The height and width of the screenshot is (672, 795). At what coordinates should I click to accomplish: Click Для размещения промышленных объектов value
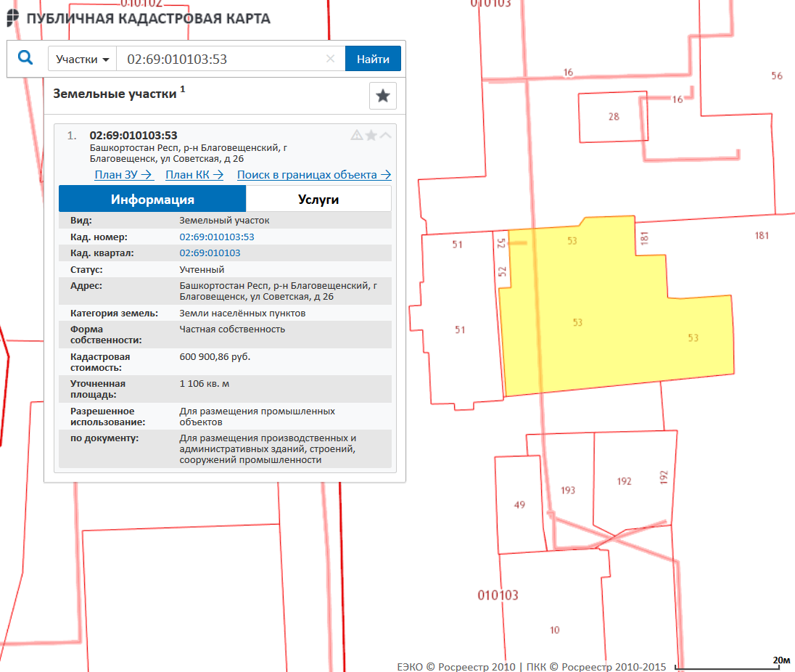257,417
